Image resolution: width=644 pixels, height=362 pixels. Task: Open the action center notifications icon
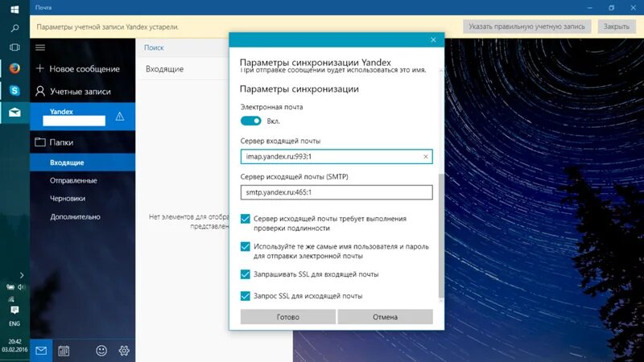point(14,310)
